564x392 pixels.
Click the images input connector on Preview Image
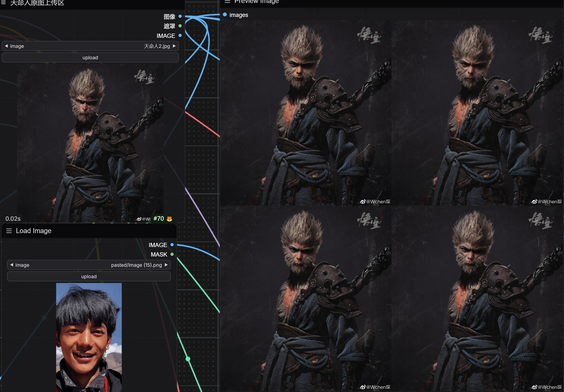coord(225,15)
